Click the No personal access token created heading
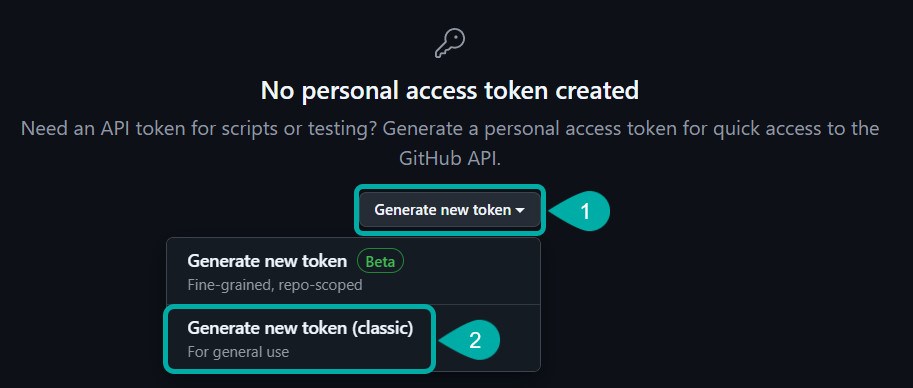Image resolution: width=913 pixels, height=388 pixels. pyautogui.click(x=450, y=91)
